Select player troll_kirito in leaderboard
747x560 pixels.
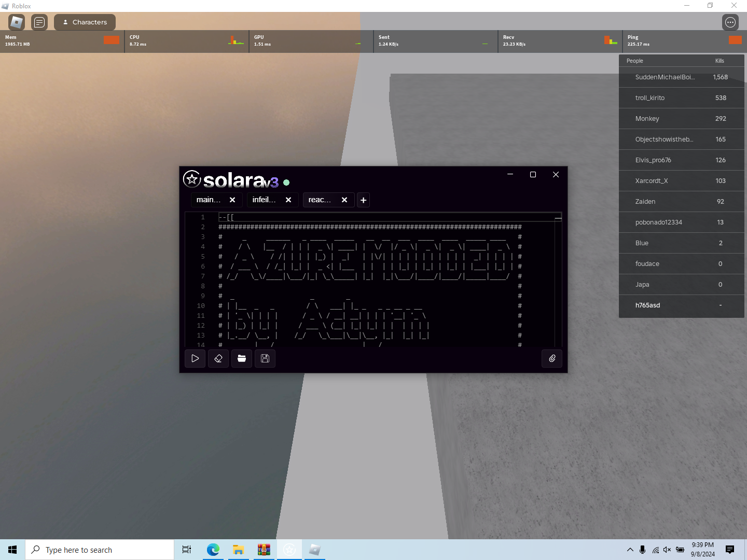pyautogui.click(x=682, y=98)
